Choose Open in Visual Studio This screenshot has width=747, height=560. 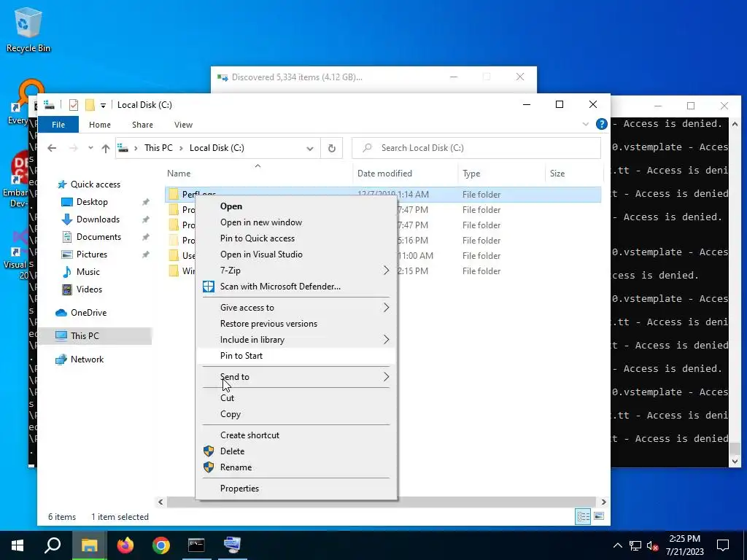296,254
